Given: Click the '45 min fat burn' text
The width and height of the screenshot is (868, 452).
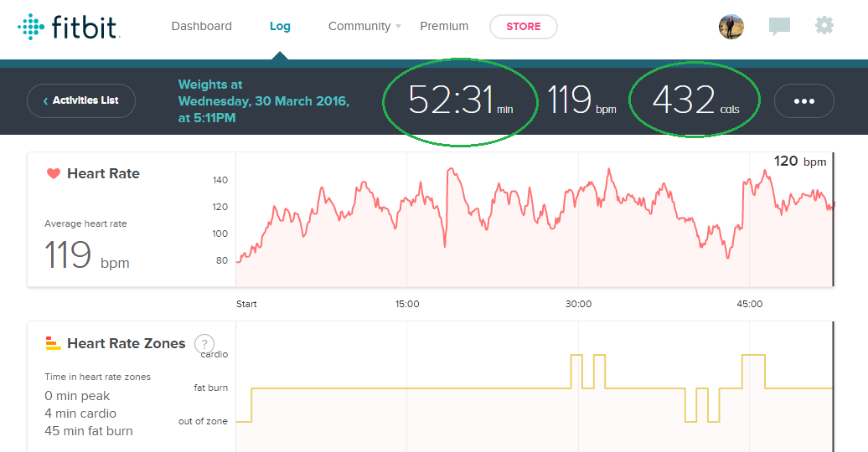Looking at the screenshot, I should tap(89, 431).
